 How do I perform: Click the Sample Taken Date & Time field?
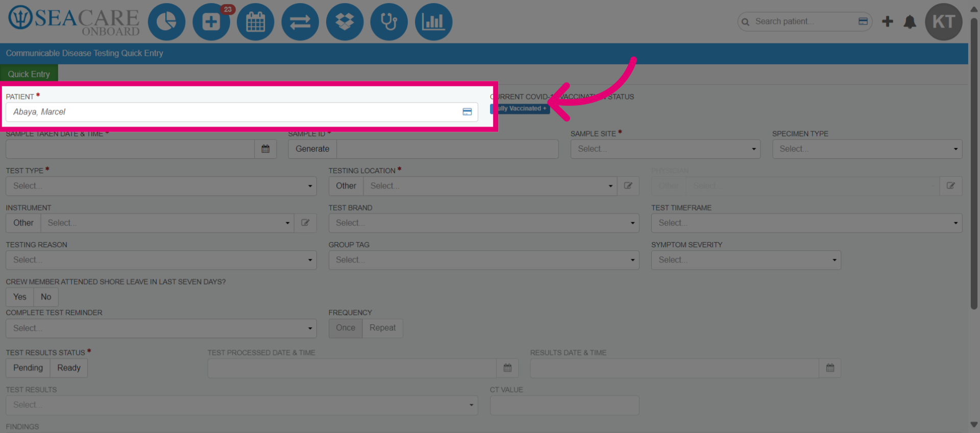click(x=130, y=149)
